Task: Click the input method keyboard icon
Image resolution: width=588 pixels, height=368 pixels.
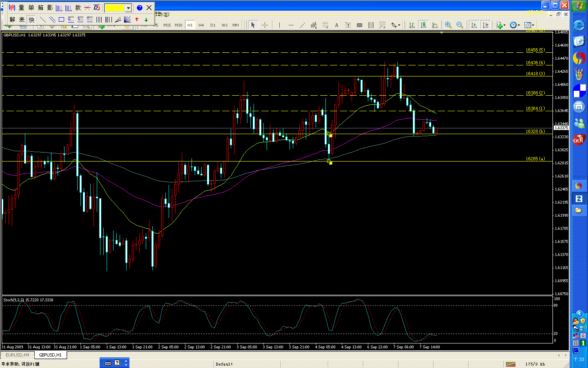Action: 108,363
